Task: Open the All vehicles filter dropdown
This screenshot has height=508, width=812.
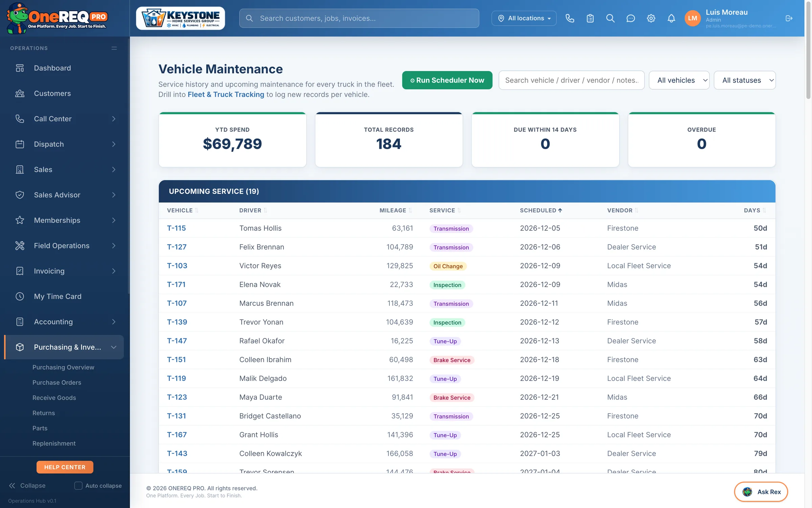Action: coord(679,80)
